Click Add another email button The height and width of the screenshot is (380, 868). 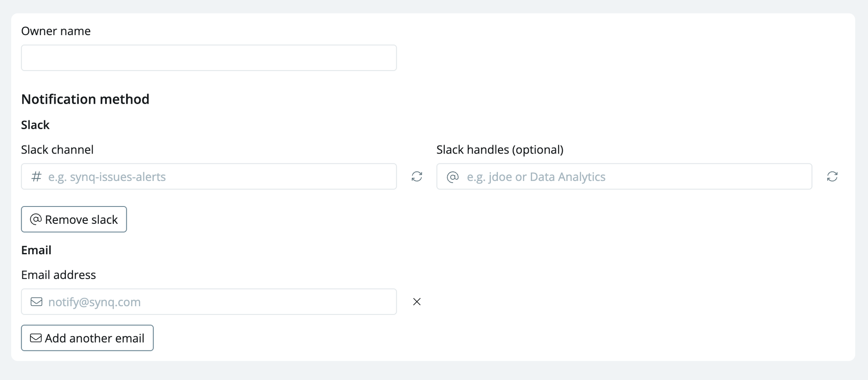87,338
